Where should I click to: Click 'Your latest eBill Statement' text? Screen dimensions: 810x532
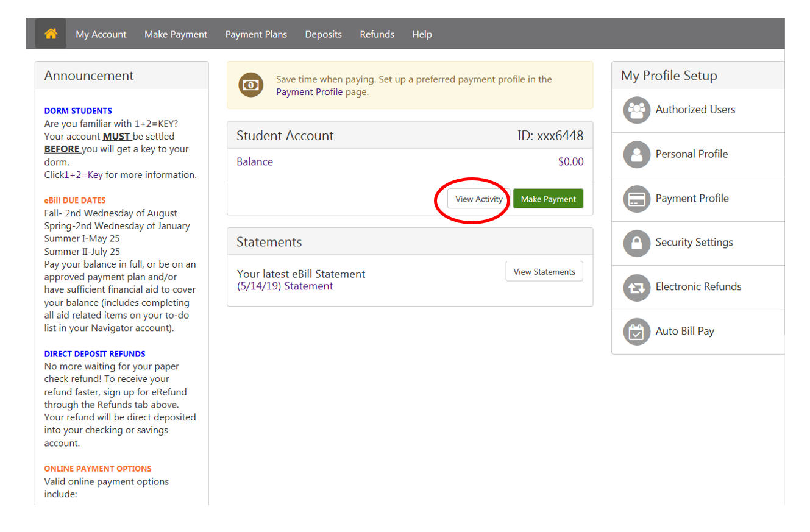301,274
